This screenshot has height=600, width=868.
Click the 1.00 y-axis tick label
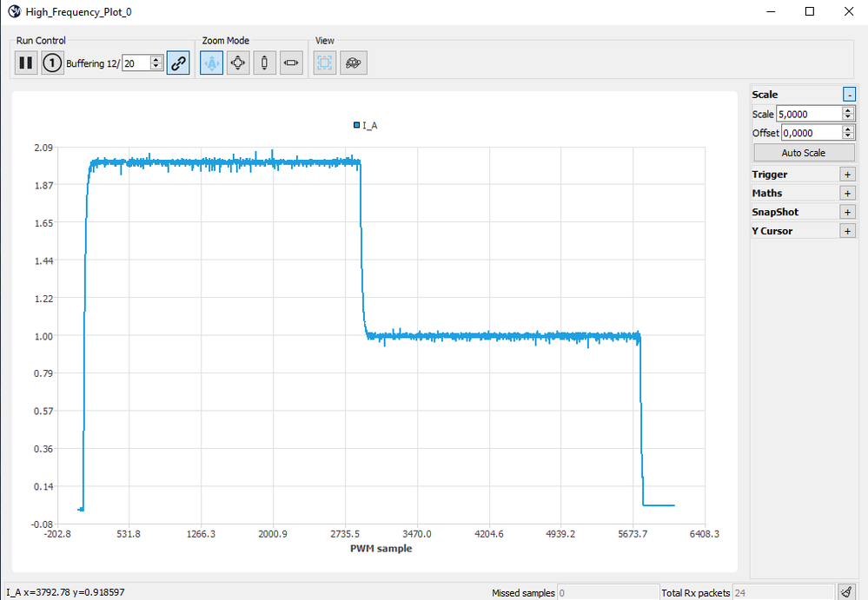pos(43,336)
